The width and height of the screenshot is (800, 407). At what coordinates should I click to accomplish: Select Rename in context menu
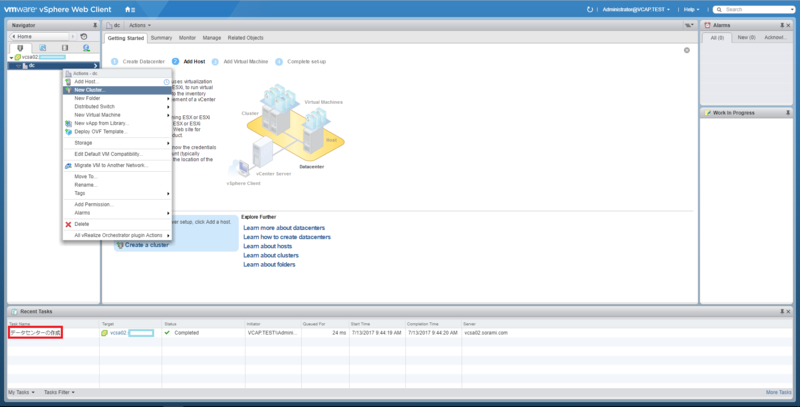(117, 185)
